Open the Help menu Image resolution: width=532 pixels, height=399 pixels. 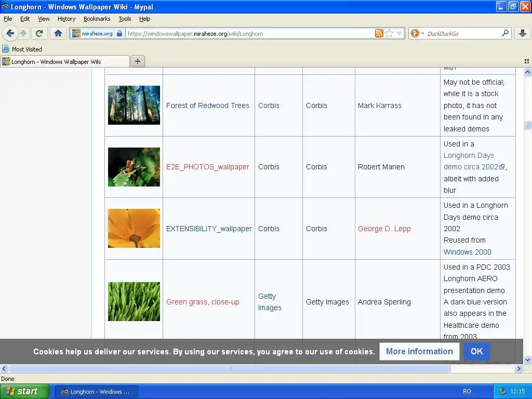point(145,19)
